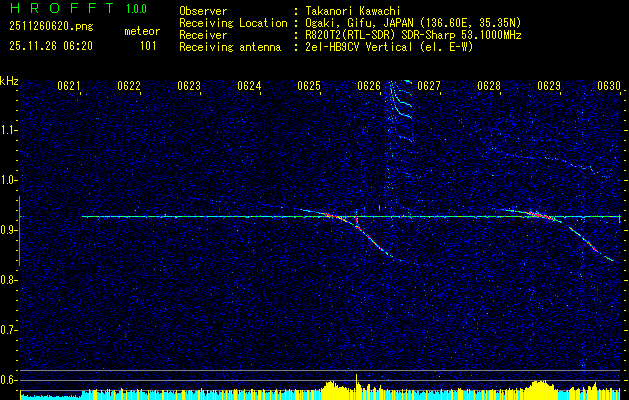Image resolution: width=629 pixels, height=400 pixels.
Task: Click the 0622 time marker
Action: pos(129,86)
